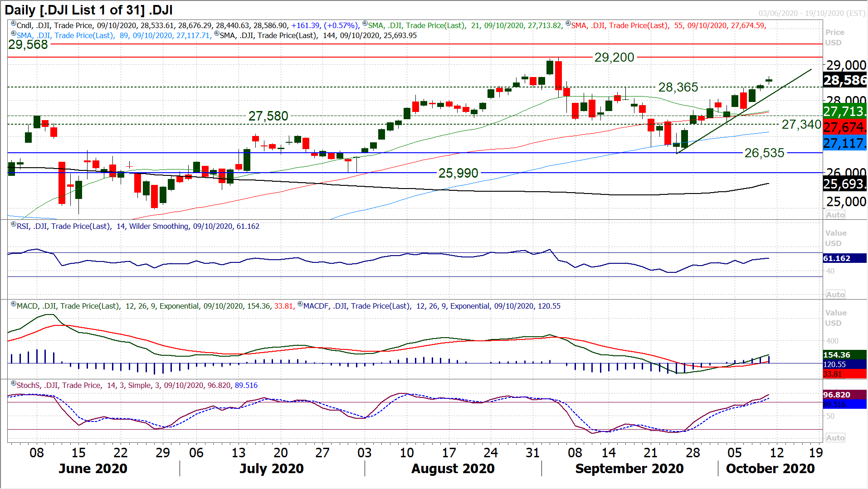
Task: Click the September 2020 month label
Action: point(629,469)
